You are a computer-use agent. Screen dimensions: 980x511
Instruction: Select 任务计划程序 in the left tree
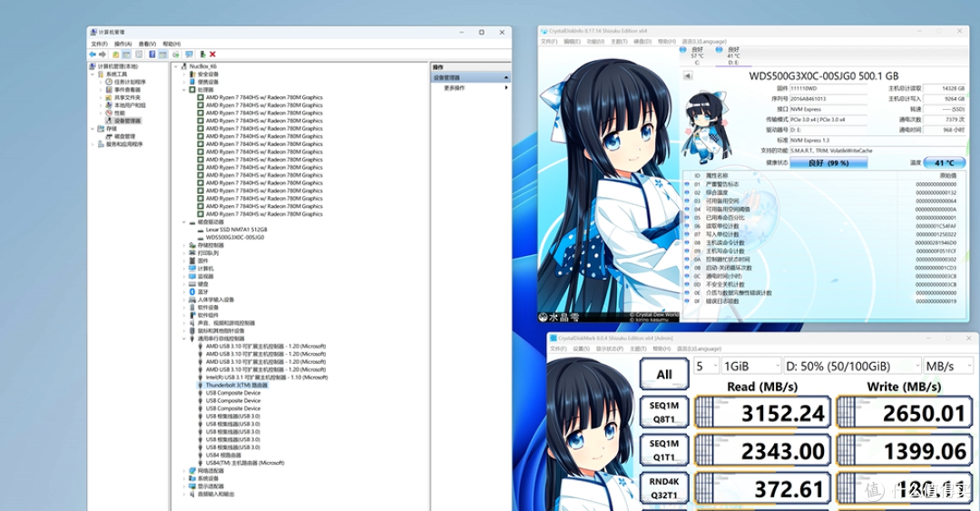(x=130, y=82)
